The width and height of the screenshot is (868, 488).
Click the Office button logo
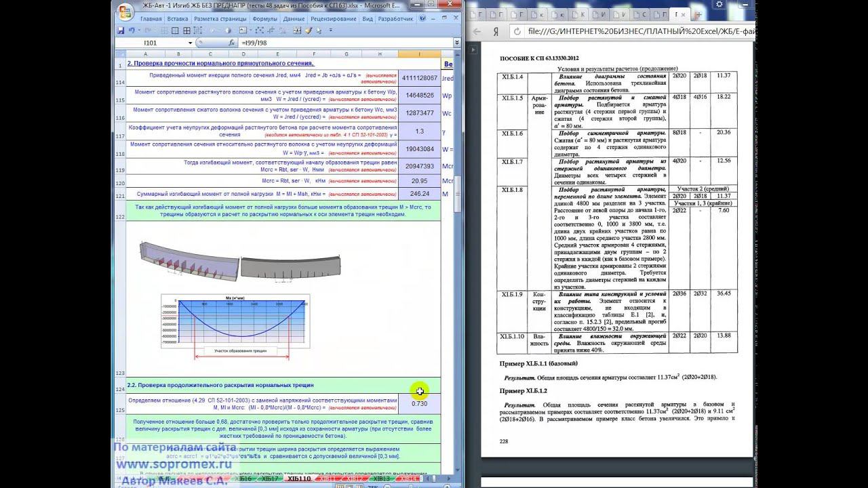click(x=125, y=12)
